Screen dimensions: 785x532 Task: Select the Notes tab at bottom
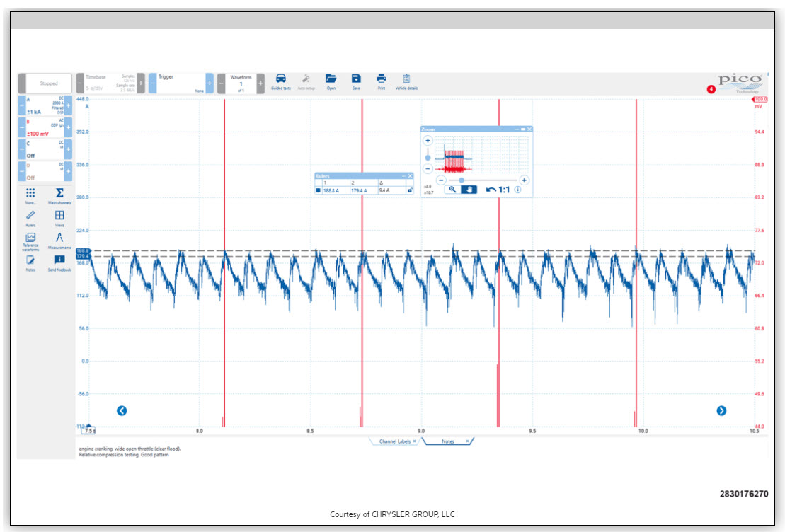[x=448, y=441]
